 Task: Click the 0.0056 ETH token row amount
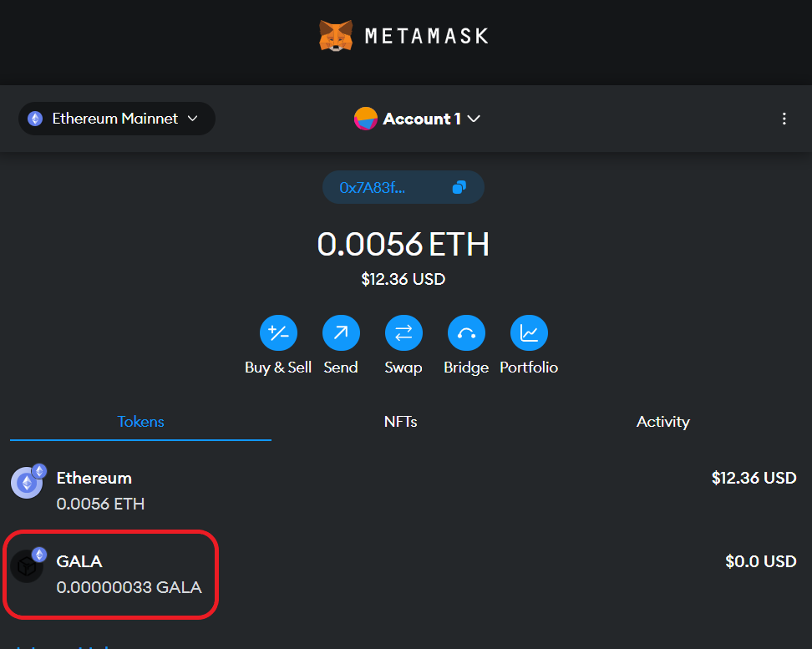pos(100,504)
